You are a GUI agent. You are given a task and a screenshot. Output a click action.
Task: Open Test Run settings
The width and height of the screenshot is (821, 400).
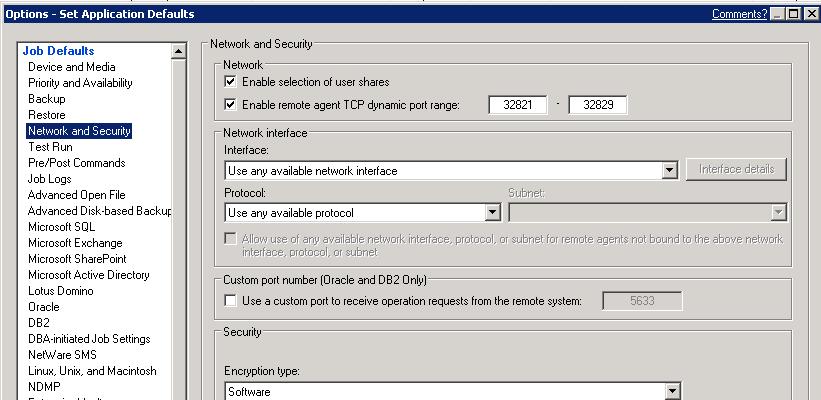(x=50, y=147)
